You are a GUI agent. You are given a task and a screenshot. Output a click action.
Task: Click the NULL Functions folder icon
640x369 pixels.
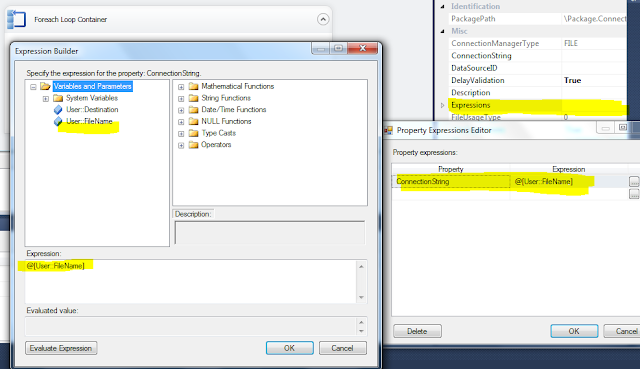[x=193, y=121]
